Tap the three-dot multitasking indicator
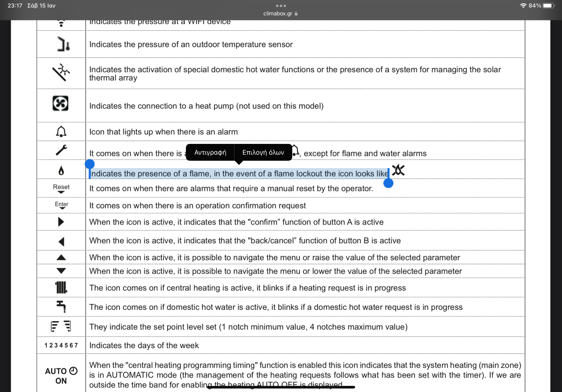This screenshot has height=392, width=562. pos(281,6)
